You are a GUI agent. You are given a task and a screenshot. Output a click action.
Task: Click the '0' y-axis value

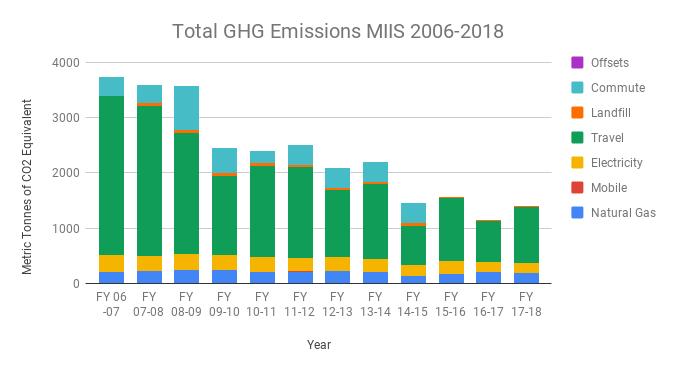[76, 284]
